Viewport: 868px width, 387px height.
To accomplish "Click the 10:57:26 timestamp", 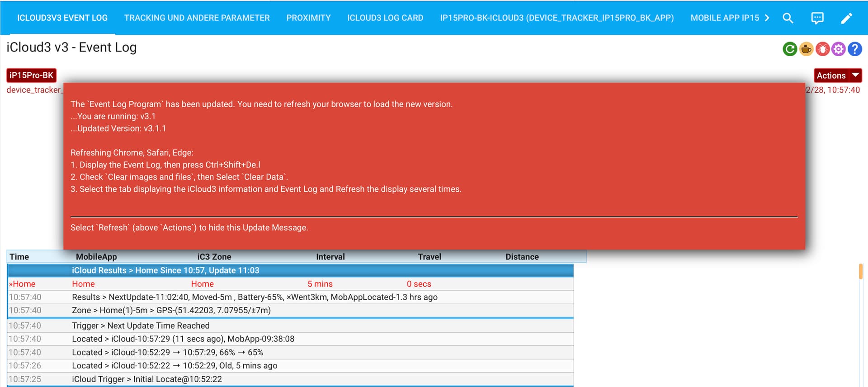I will [x=25, y=365].
